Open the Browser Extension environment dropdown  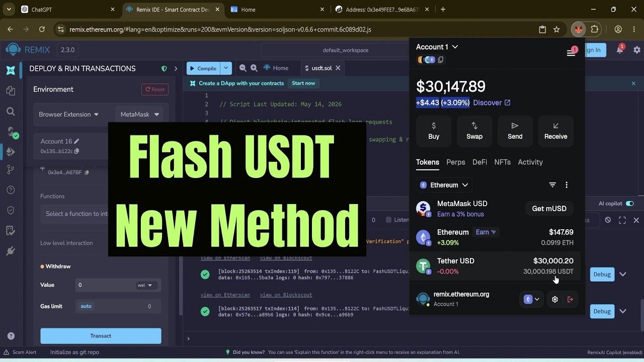click(68, 114)
